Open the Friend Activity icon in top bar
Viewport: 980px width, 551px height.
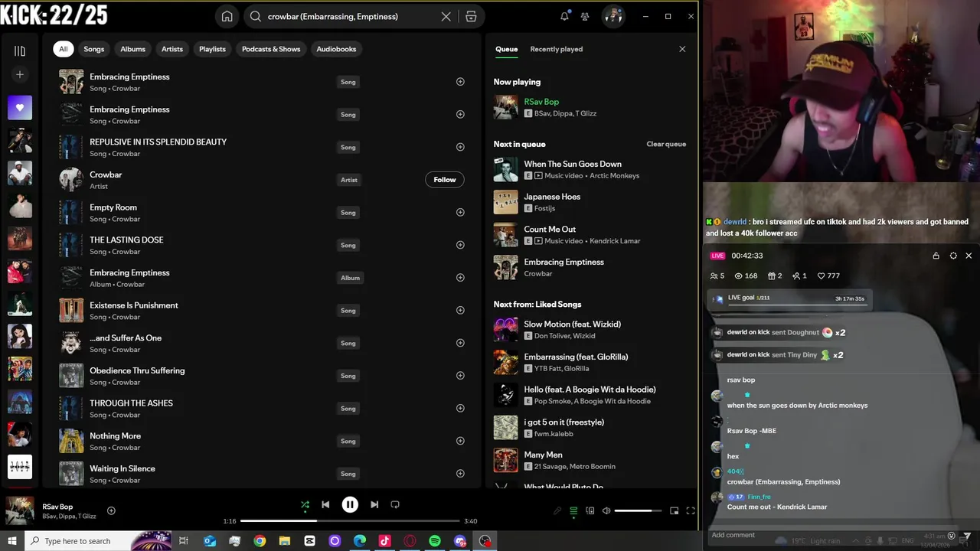(585, 16)
